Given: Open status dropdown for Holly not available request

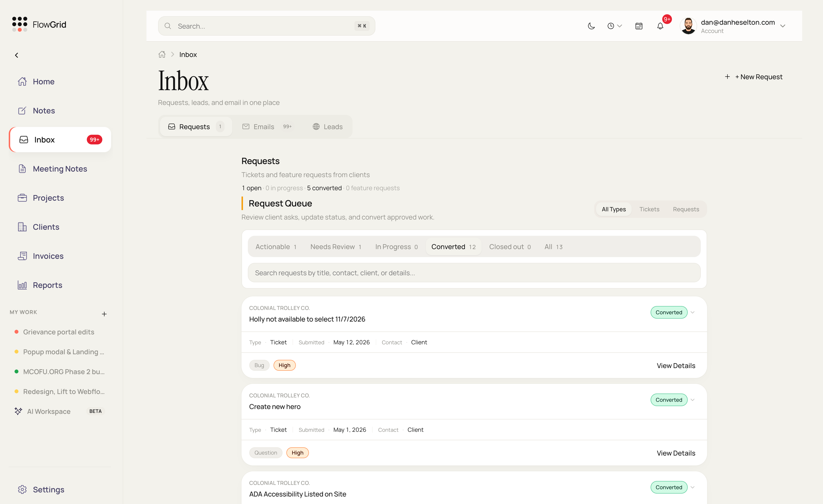Looking at the screenshot, I should click(x=693, y=312).
